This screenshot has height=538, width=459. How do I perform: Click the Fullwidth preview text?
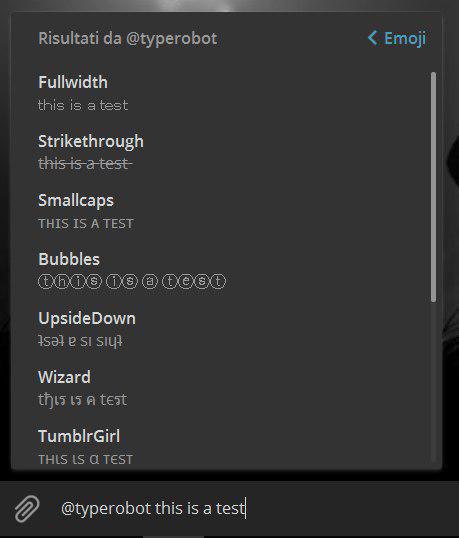83,105
